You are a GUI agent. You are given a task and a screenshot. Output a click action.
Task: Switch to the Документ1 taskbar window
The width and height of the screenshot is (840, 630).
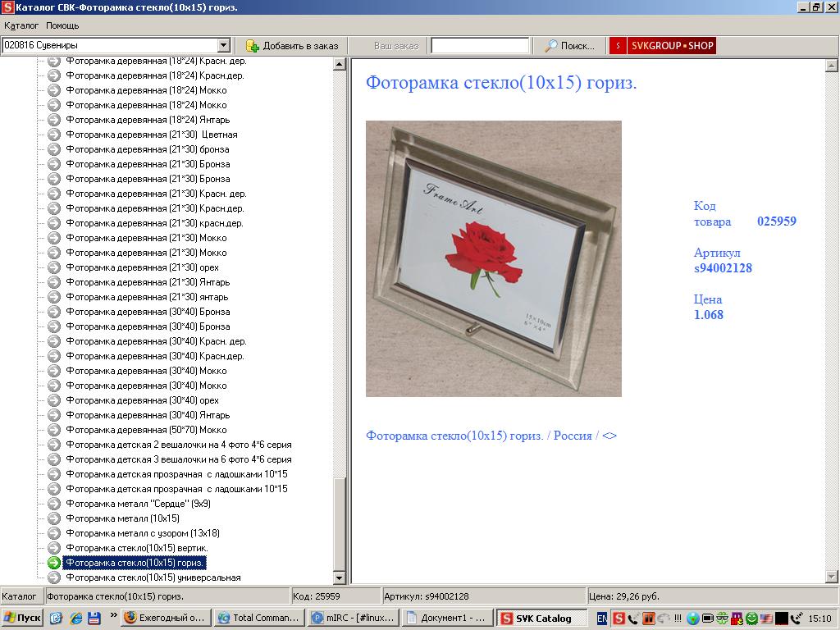447,618
